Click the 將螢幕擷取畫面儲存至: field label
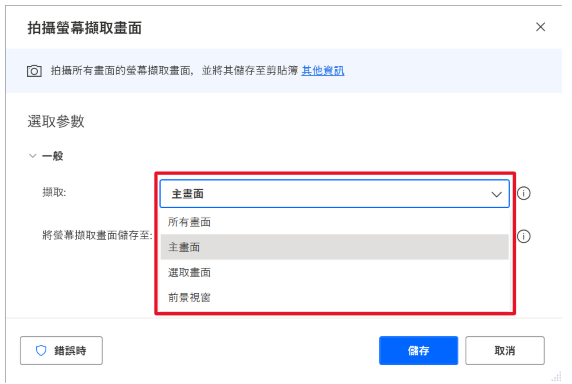 click(97, 235)
